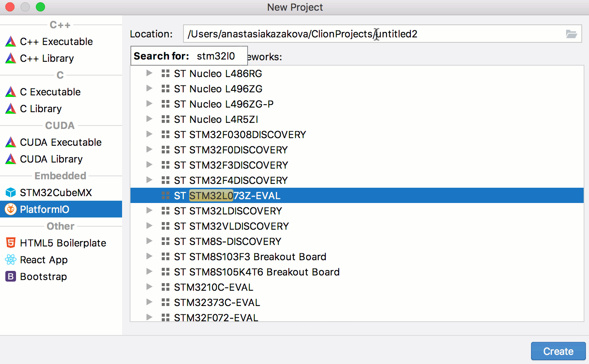Select the ST STM32L073Z-EVAL board row
Screen dimensions: 589x364
357,195
